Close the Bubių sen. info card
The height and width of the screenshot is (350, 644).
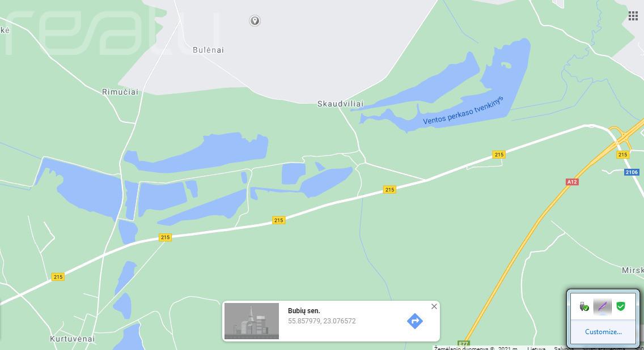(x=434, y=306)
